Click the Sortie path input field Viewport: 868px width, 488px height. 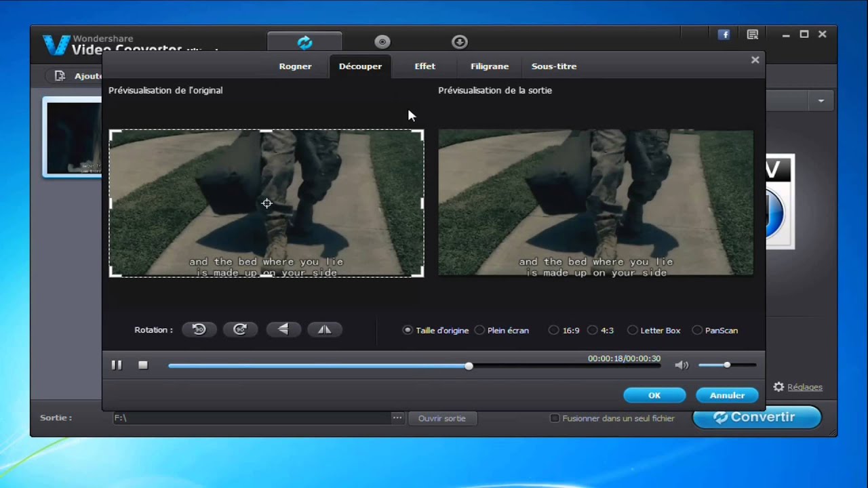pyautogui.click(x=252, y=418)
